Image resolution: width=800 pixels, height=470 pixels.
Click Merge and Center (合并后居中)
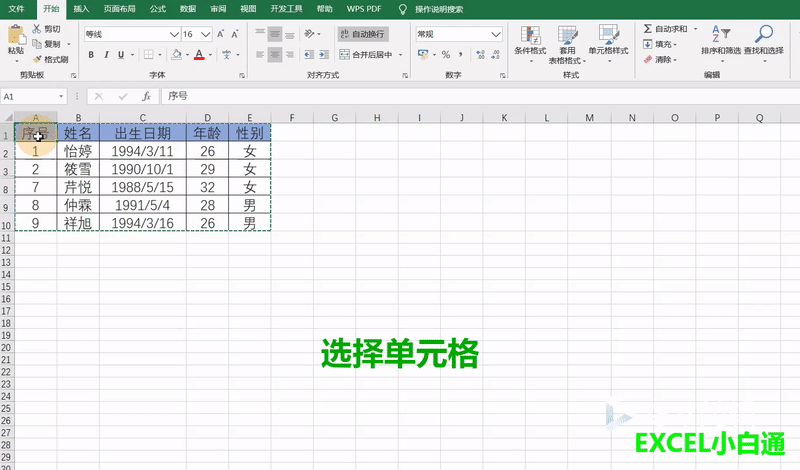(x=366, y=55)
